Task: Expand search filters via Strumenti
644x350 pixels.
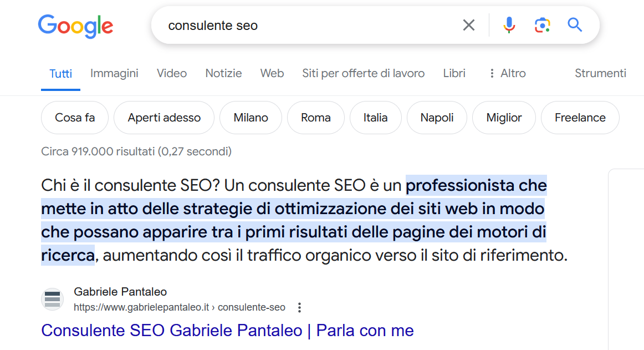Action: coord(600,73)
